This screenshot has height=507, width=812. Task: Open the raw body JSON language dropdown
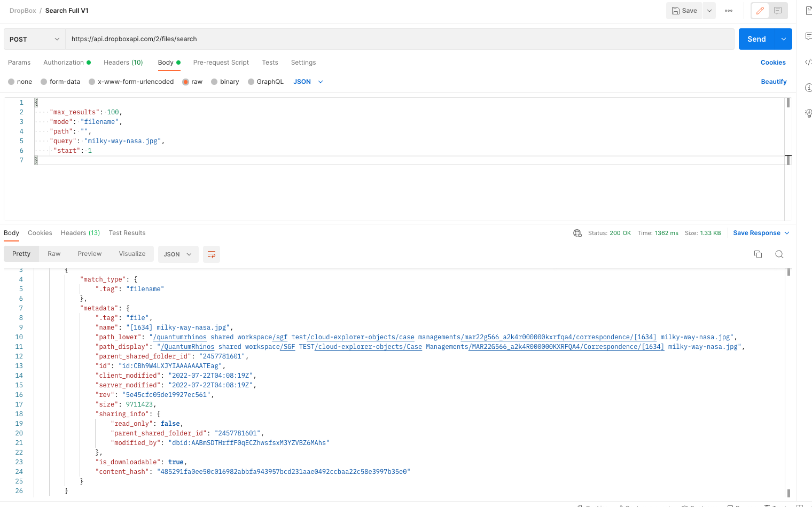pyautogui.click(x=308, y=82)
